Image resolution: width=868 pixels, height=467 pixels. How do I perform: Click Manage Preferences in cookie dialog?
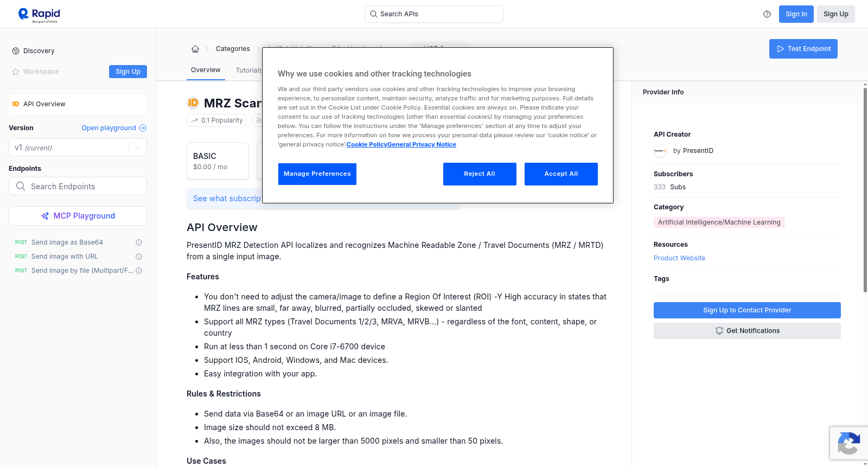tap(317, 174)
